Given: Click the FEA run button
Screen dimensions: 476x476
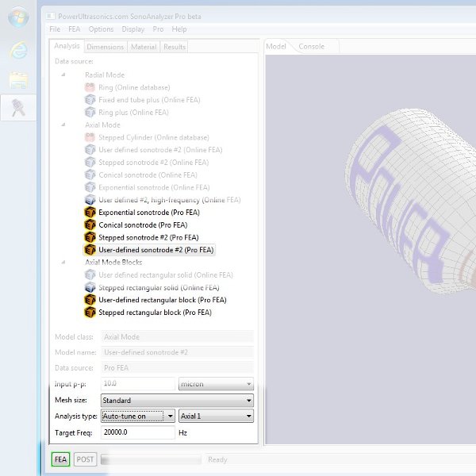Looking at the screenshot, I should point(61,459).
